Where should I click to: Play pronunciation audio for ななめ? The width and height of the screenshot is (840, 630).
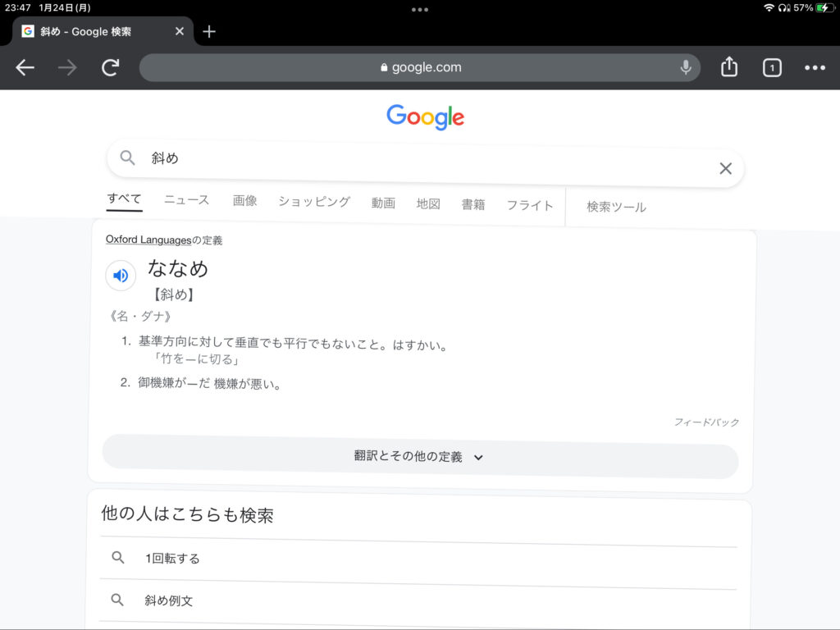coord(121,276)
